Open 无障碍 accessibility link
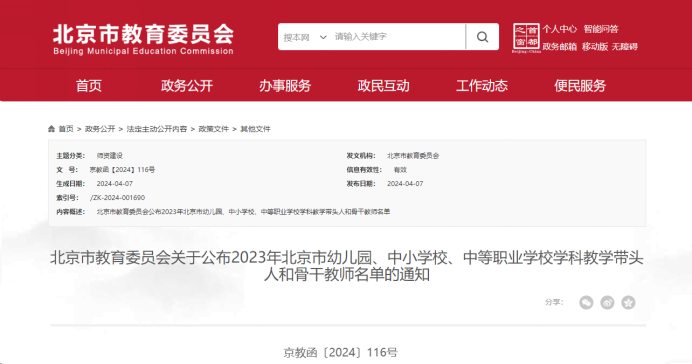 coord(624,46)
